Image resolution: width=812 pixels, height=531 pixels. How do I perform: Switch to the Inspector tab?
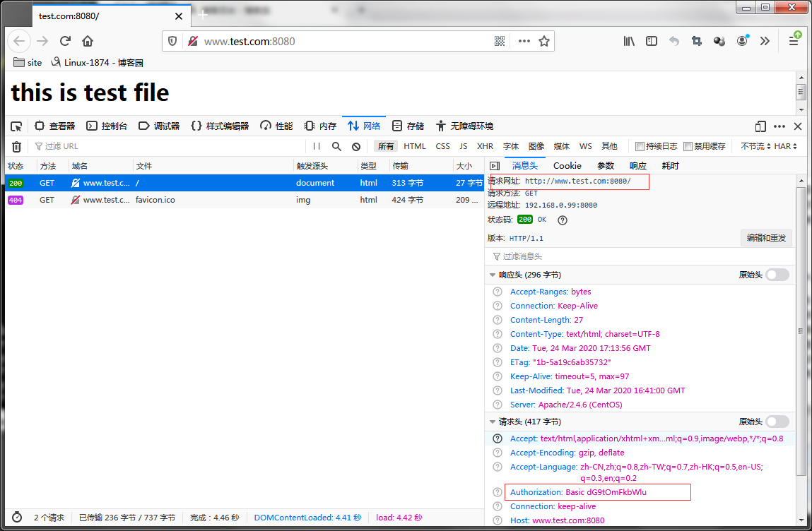coord(55,126)
